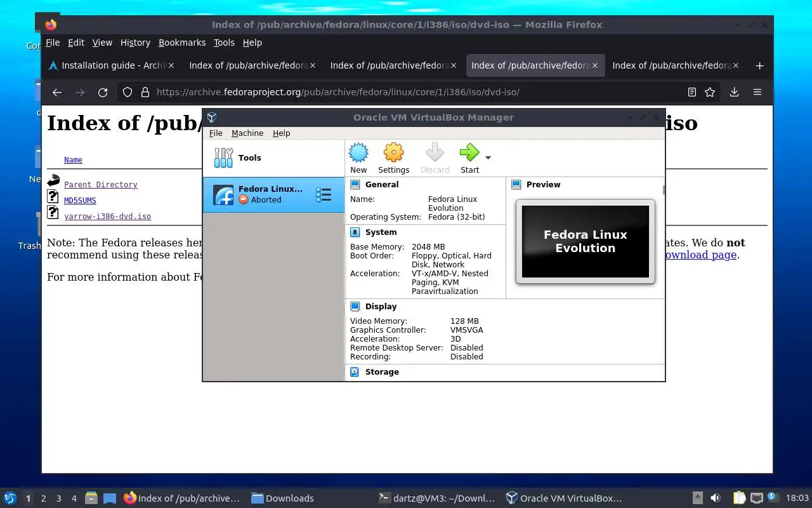Reload the Firefox page
Screen dimensions: 812x508
pyautogui.click(x=103, y=92)
